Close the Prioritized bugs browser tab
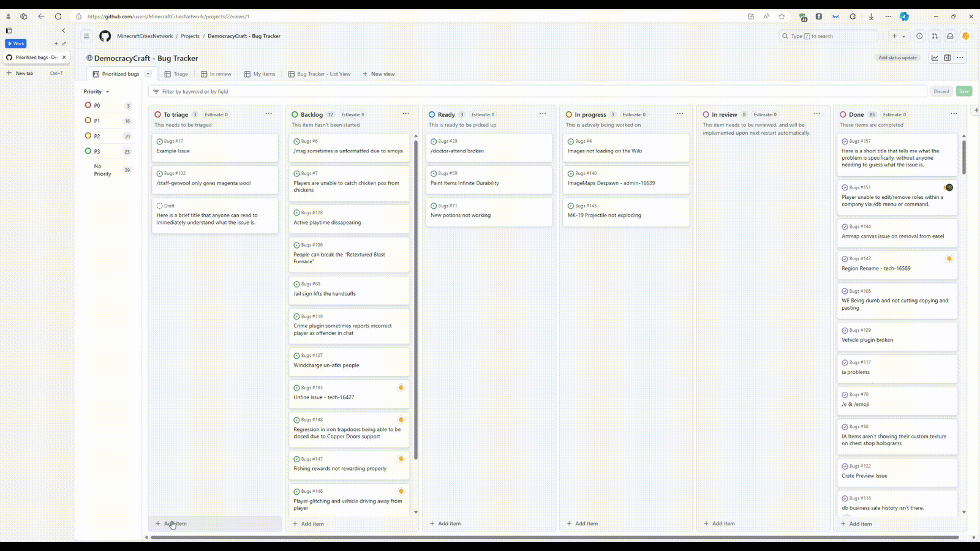This screenshot has width=980, height=551. (x=64, y=58)
